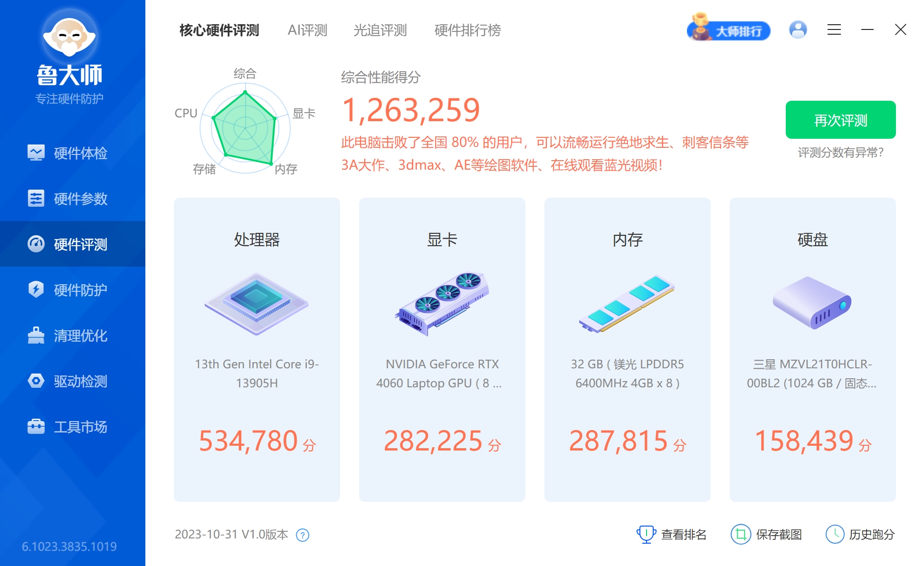This screenshot has height=566, width=924.
Task: Open the 清理优化 broom icon
Action: click(x=36, y=335)
